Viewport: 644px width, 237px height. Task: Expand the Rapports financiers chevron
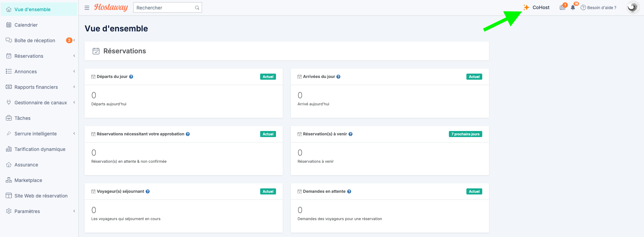click(74, 87)
